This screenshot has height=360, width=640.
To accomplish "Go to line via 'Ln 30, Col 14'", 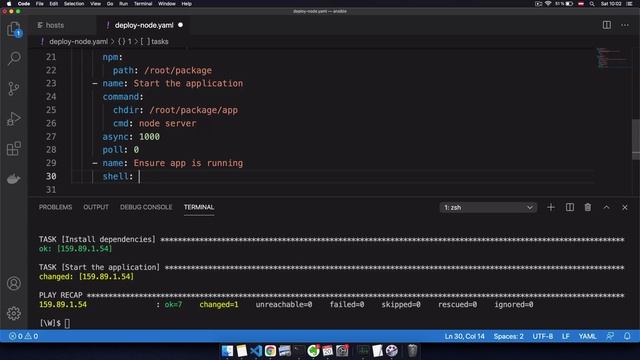I will pyautogui.click(x=464, y=336).
